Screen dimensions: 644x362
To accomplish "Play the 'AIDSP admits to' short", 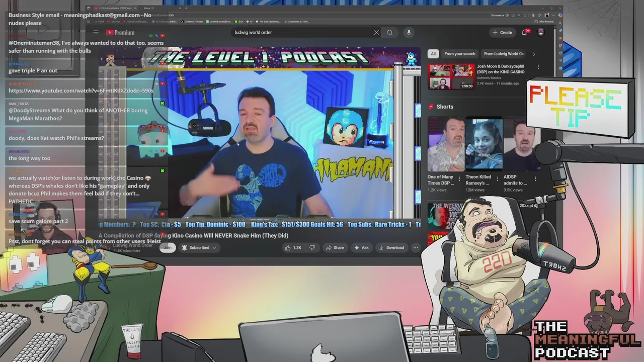I will pos(521,144).
